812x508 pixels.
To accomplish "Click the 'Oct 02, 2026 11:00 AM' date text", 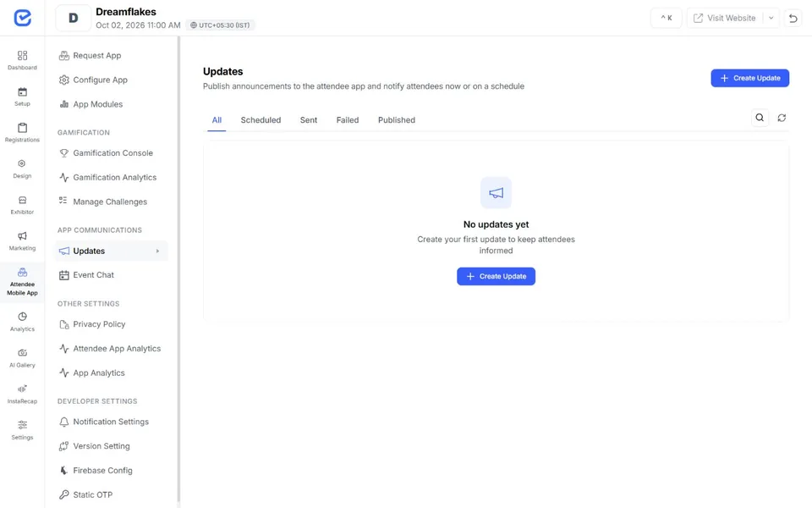I will (x=138, y=25).
